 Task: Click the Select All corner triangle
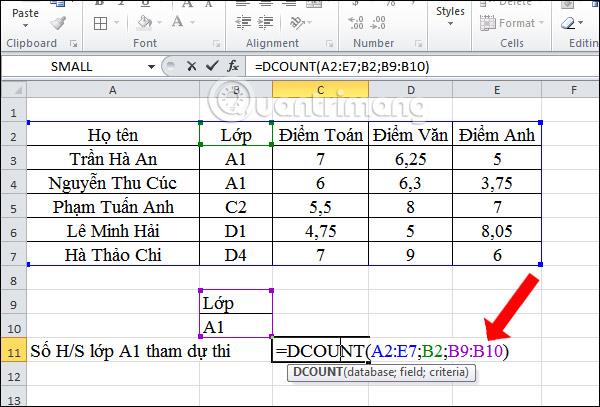point(14,90)
